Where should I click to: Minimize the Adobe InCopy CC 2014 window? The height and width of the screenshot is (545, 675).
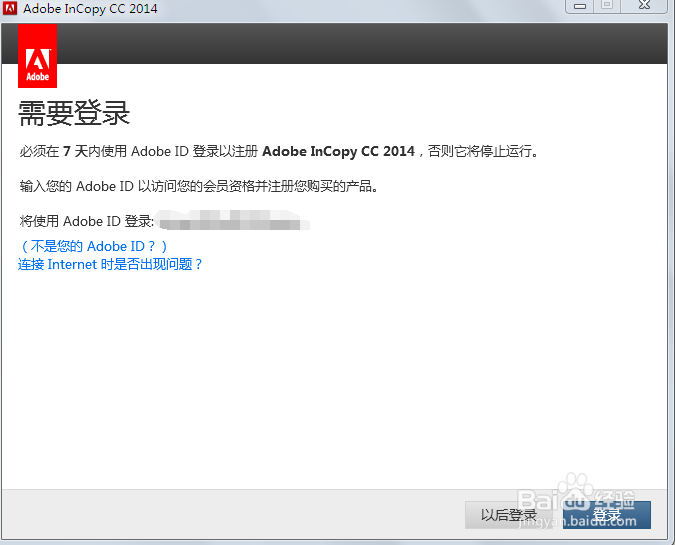tap(580, 6)
